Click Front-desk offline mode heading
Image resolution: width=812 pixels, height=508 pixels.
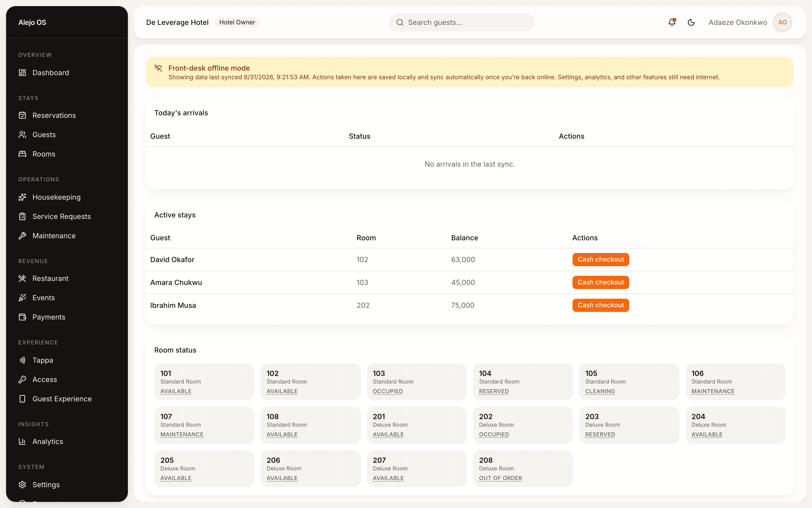click(x=209, y=68)
